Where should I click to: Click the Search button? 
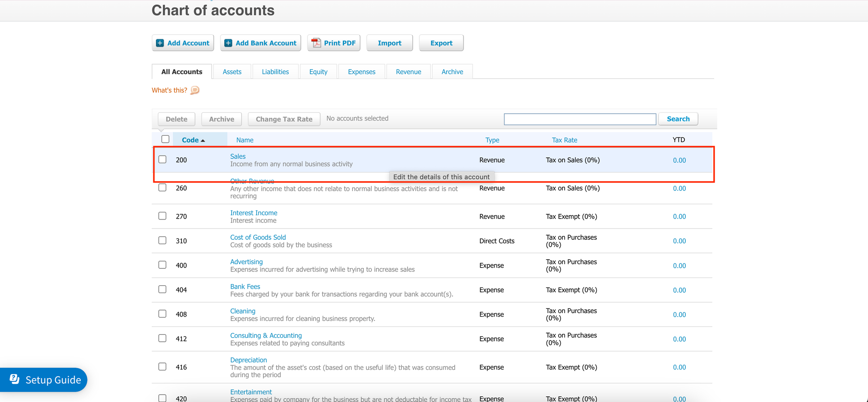[678, 119]
